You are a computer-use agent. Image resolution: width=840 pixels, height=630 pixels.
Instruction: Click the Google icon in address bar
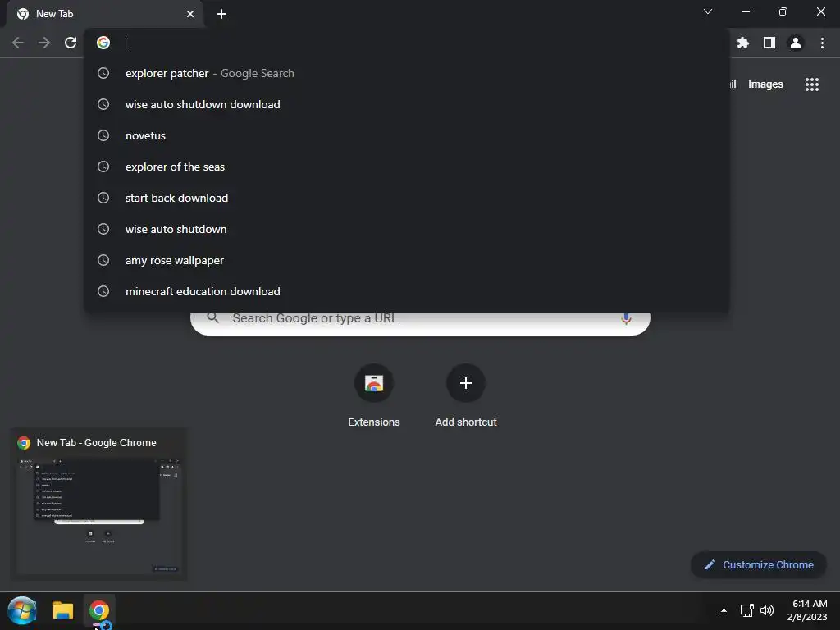coord(103,43)
